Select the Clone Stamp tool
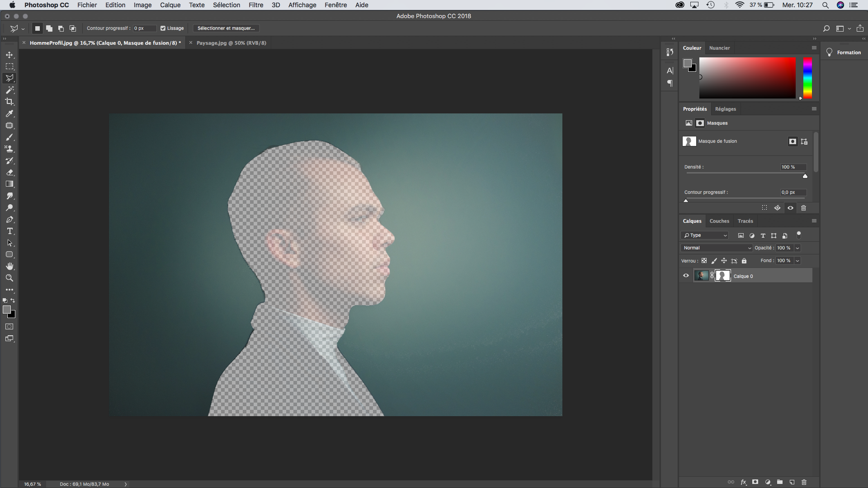The image size is (868, 488). point(9,149)
